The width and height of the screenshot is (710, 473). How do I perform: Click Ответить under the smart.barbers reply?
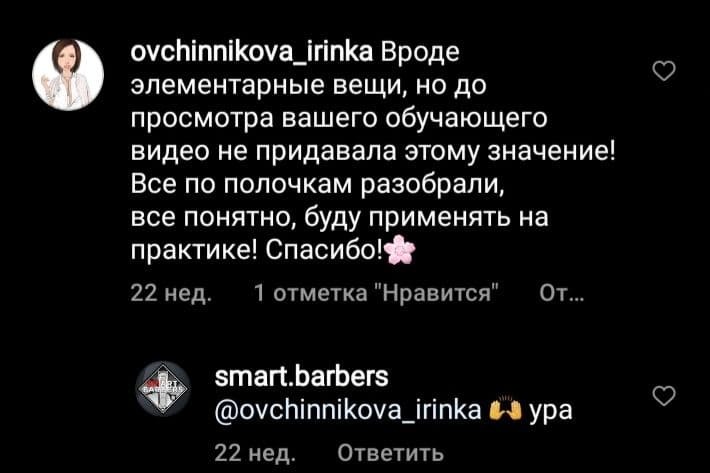click(390, 452)
